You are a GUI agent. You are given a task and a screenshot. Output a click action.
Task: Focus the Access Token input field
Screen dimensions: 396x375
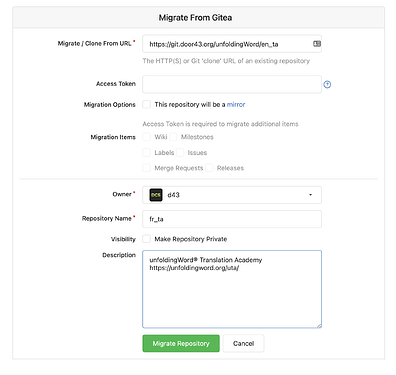tap(232, 84)
